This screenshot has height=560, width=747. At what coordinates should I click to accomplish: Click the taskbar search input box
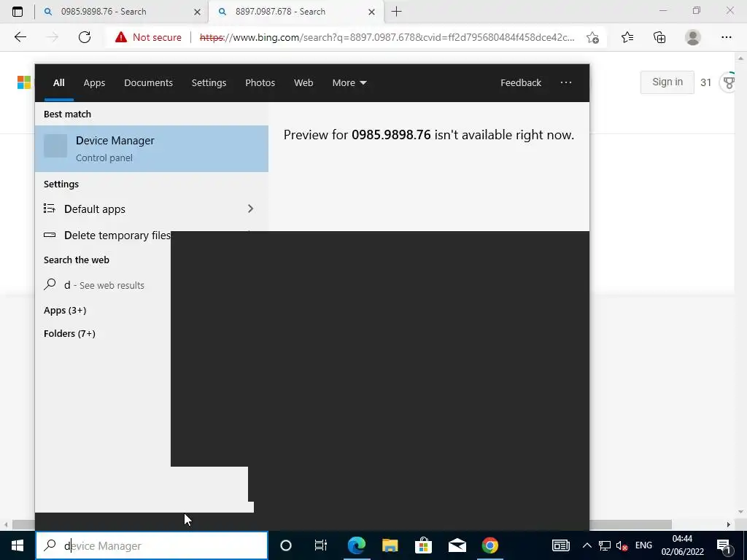pyautogui.click(x=152, y=545)
